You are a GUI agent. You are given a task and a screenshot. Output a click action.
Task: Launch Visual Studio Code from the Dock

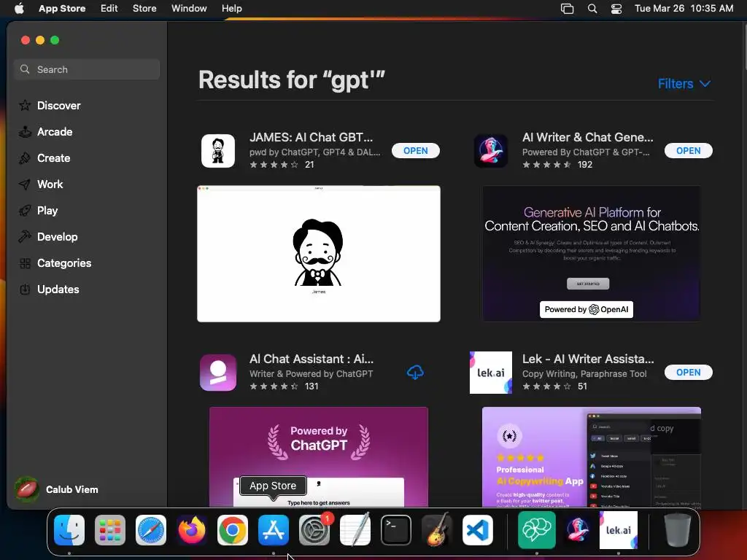tap(478, 530)
